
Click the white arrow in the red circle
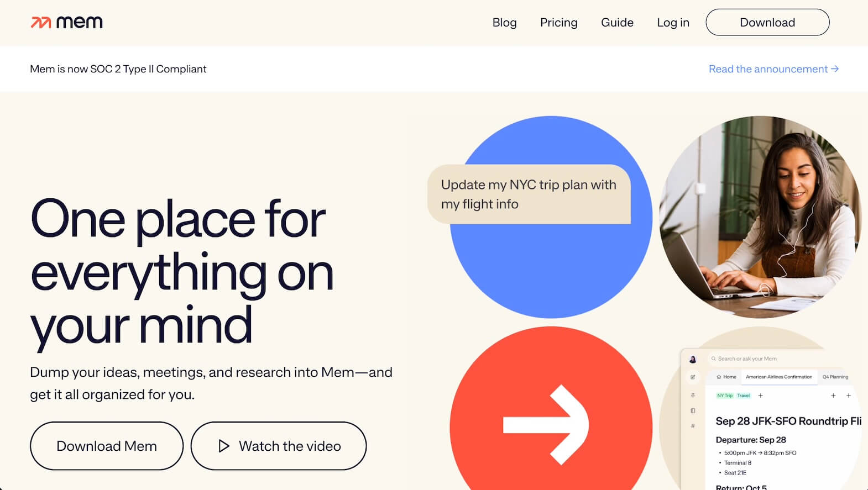(x=546, y=424)
